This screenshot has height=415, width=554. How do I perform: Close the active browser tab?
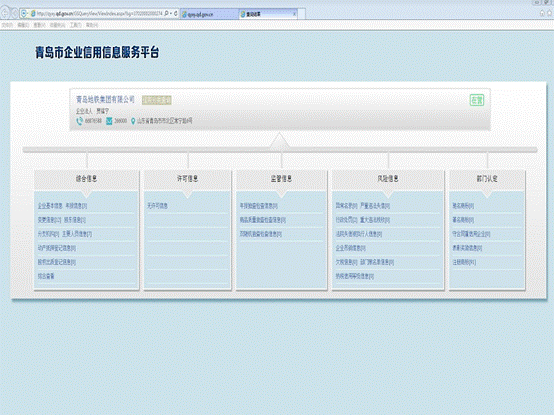pyautogui.click(x=294, y=14)
